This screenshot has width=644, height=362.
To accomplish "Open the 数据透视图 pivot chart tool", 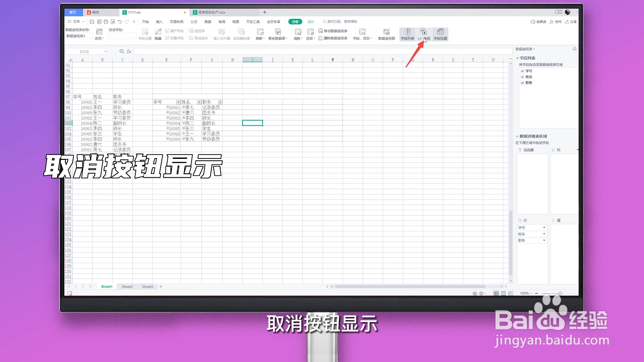I will (x=386, y=32).
